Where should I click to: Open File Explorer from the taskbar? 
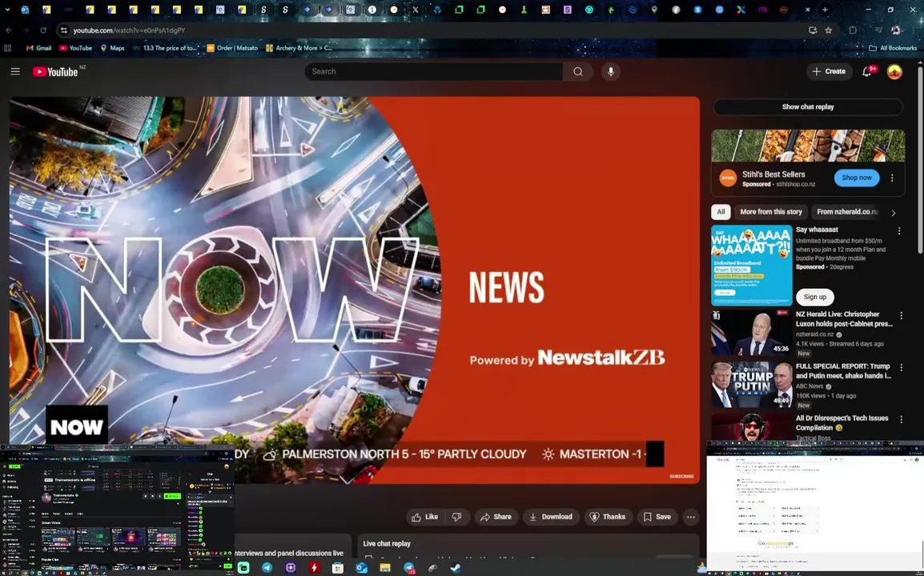point(385,568)
